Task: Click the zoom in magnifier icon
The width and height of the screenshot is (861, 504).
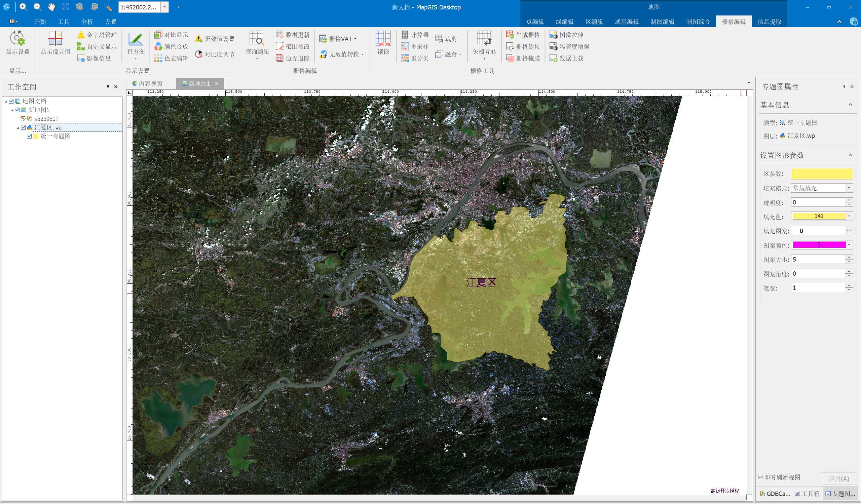Action: pos(23,7)
